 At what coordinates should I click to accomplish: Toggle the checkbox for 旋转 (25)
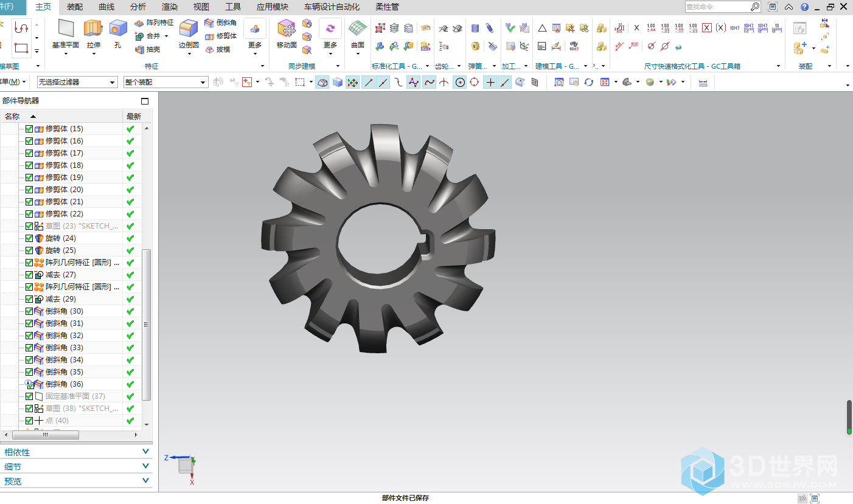tap(29, 250)
